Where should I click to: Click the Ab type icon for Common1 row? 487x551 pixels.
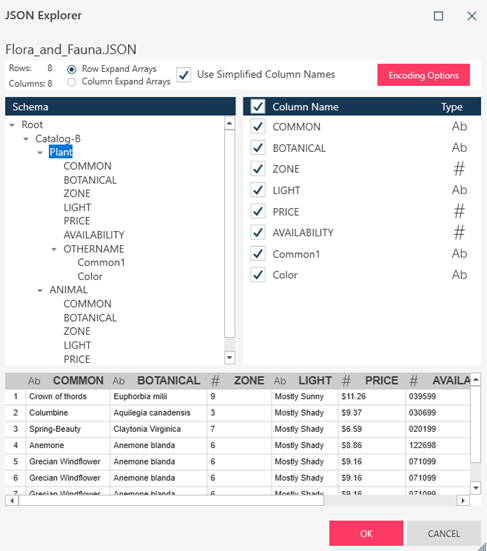click(x=459, y=254)
